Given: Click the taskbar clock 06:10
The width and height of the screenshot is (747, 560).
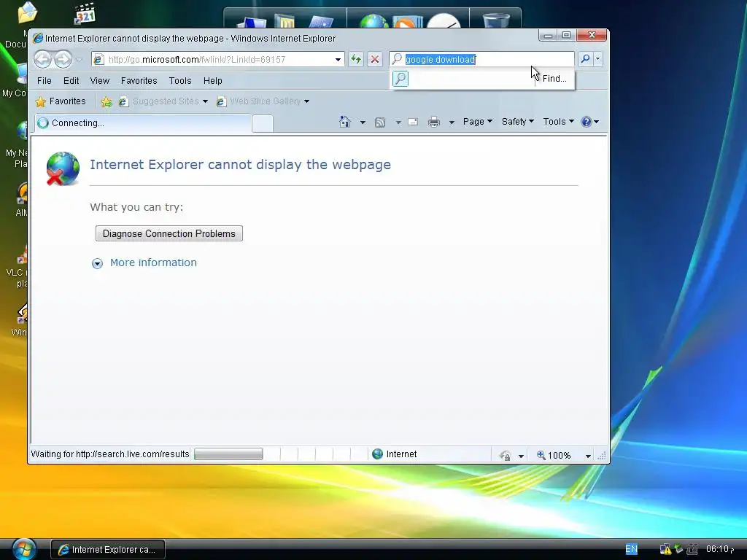Looking at the screenshot, I should [719, 549].
